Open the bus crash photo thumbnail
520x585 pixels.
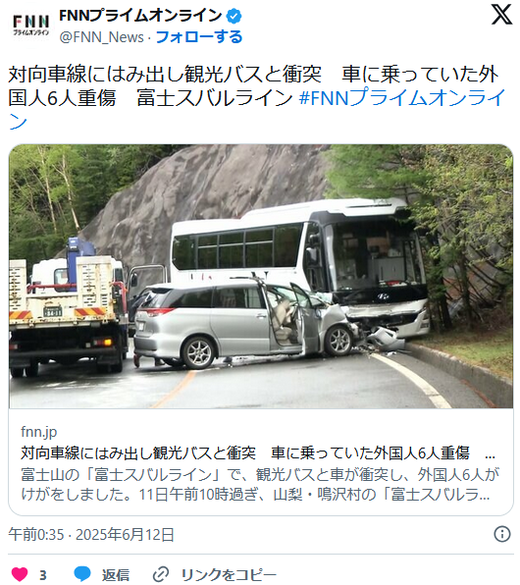click(x=261, y=276)
